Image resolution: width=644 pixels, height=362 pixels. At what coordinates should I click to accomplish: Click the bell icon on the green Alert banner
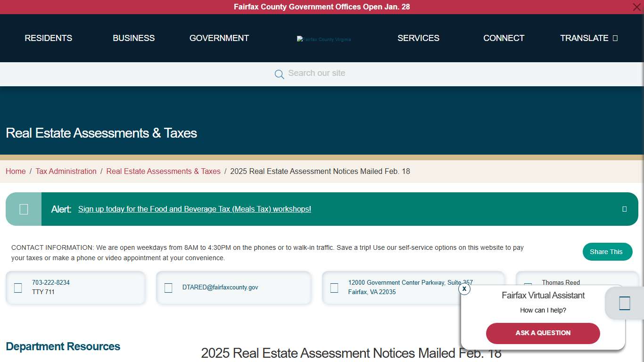click(x=23, y=209)
